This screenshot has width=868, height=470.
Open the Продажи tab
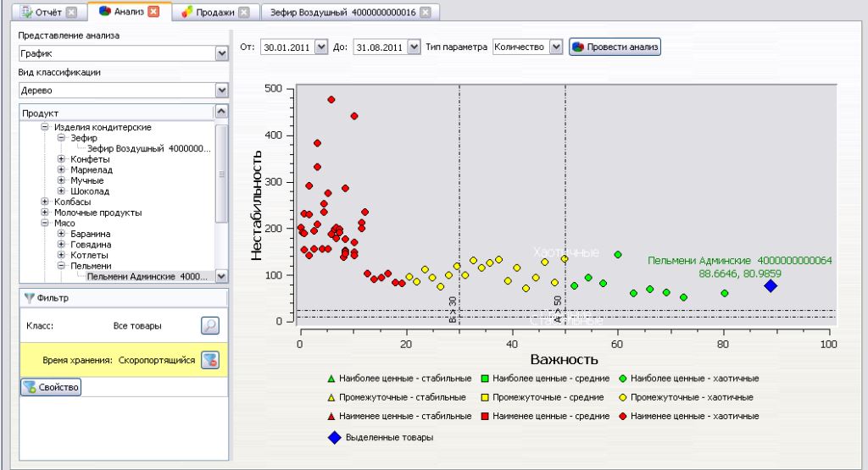(215, 12)
